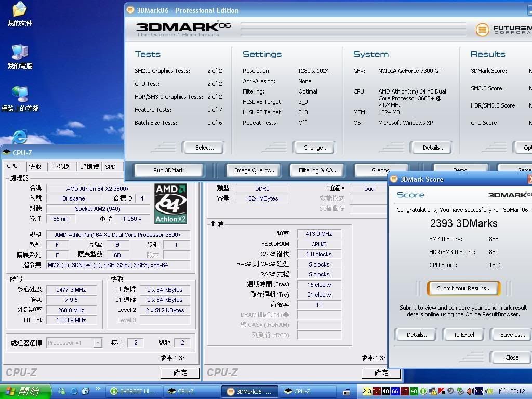Click the FSB:DRAM CPU/6 value
The height and width of the screenshot is (399, 532).
pyautogui.click(x=319, y=244)
